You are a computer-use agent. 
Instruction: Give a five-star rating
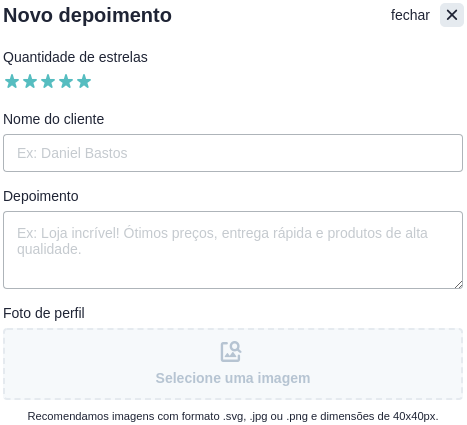(x=84, y=81)
